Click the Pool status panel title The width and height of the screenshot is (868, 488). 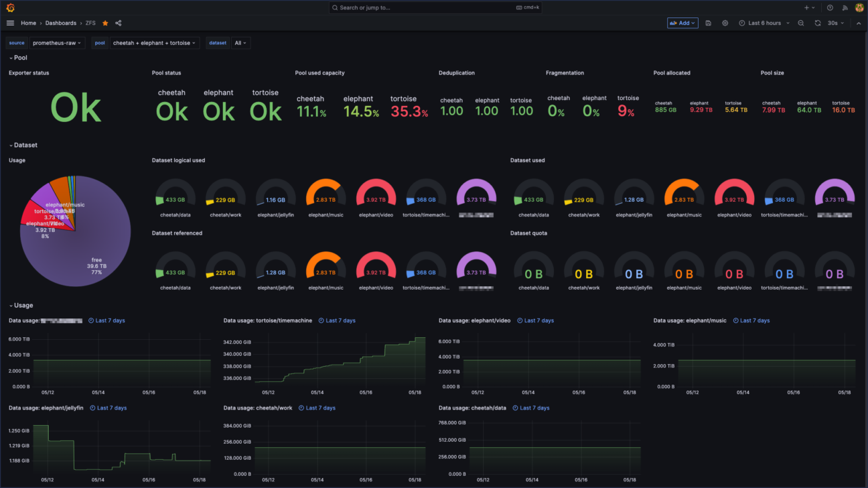click(166, 73)
